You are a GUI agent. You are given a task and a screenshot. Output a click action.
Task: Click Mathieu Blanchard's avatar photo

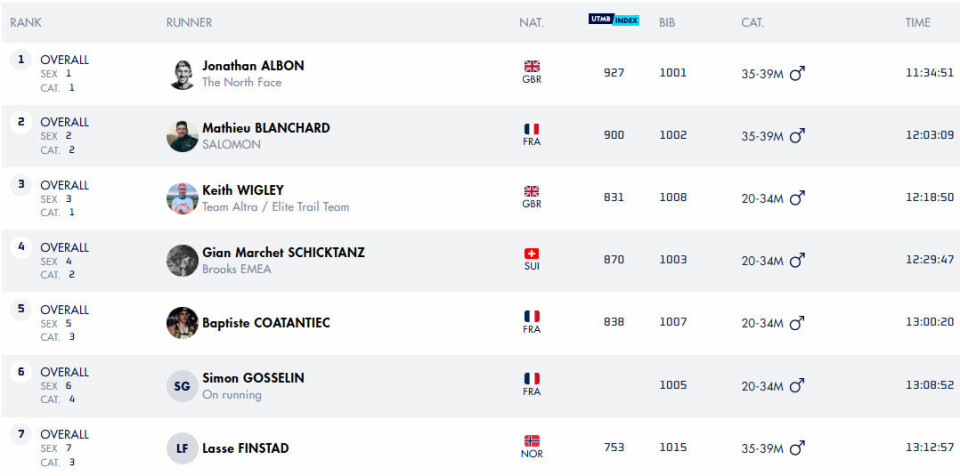click(182, 136)
